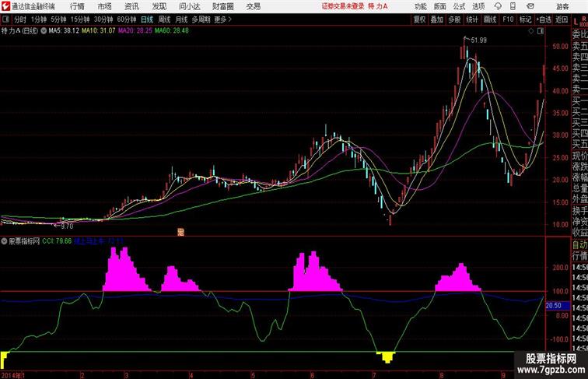Image resolution: width=588 pixels, height=379 pixels.
Task: Add the stock with +自选 button
Action: 544,19
